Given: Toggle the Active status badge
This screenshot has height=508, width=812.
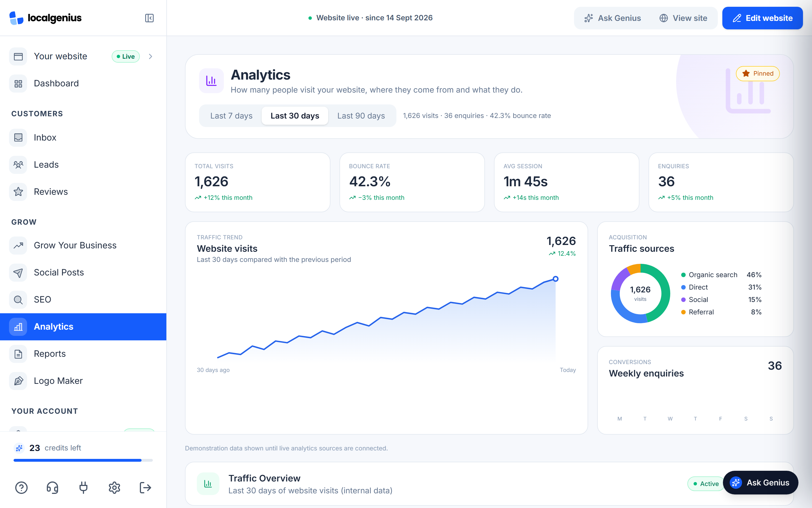Looking at the screenshot, I should (706, 484).
